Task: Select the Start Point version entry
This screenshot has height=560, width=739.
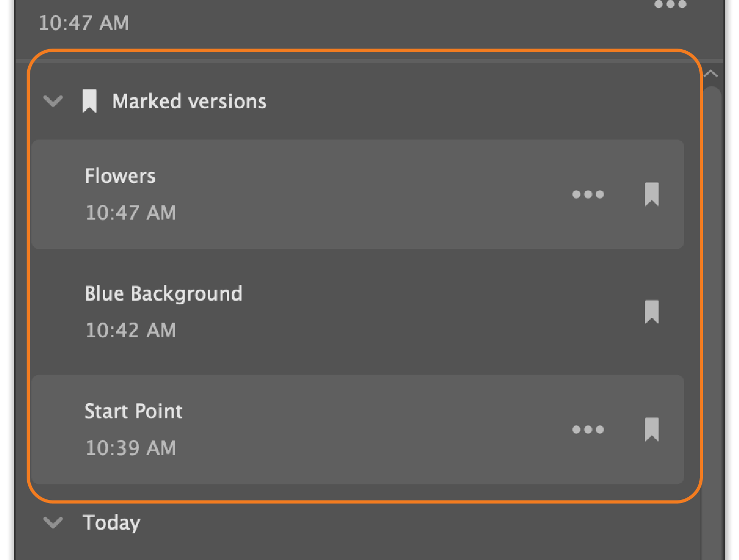Action: click(x=358, y=429)
